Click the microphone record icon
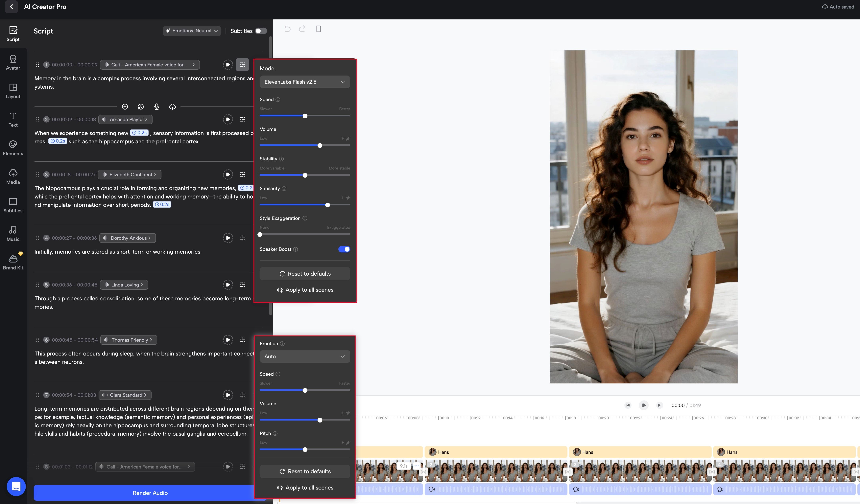Image resolution: width=860 pixels, height=504 pixels. 157,107
